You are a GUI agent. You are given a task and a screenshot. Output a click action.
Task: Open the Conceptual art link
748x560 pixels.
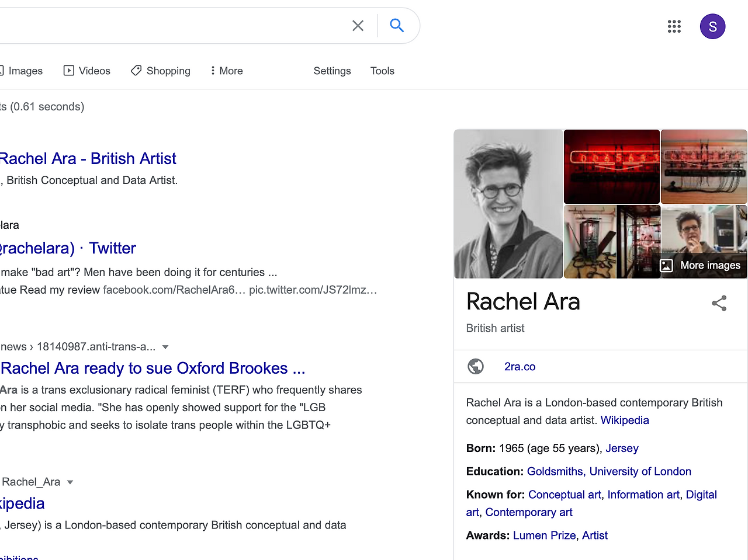(565, 495)
